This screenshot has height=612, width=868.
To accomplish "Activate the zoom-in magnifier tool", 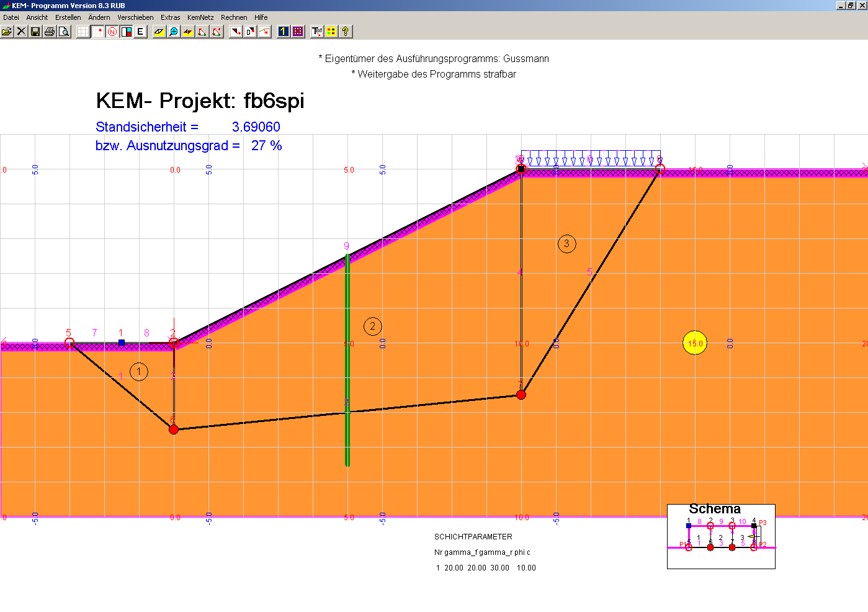I will click(x=174, y=31).
